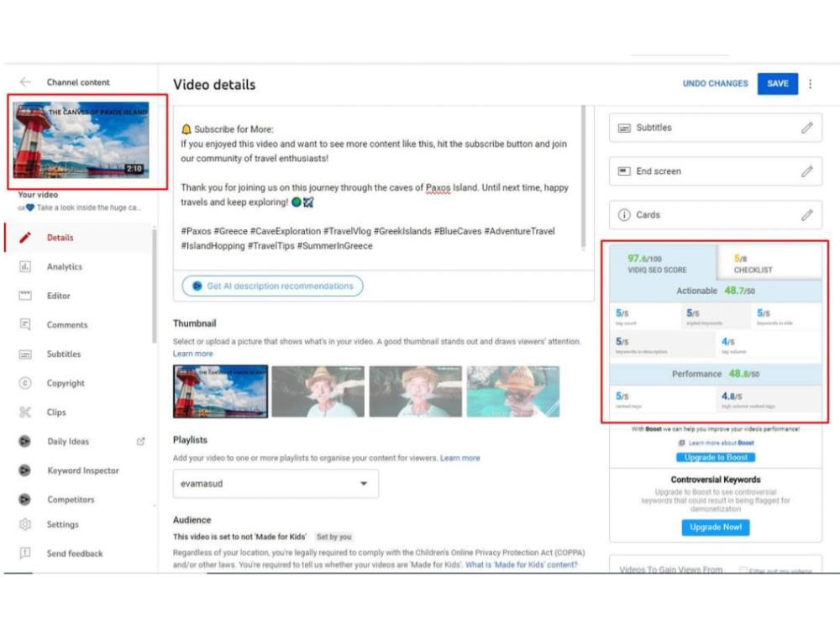Expand the evamasud playlists dropdown

coord(364,484)
